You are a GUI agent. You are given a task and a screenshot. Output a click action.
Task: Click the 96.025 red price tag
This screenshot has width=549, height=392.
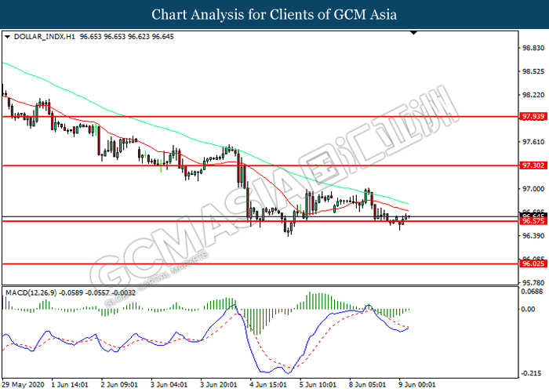coord(533,264)
